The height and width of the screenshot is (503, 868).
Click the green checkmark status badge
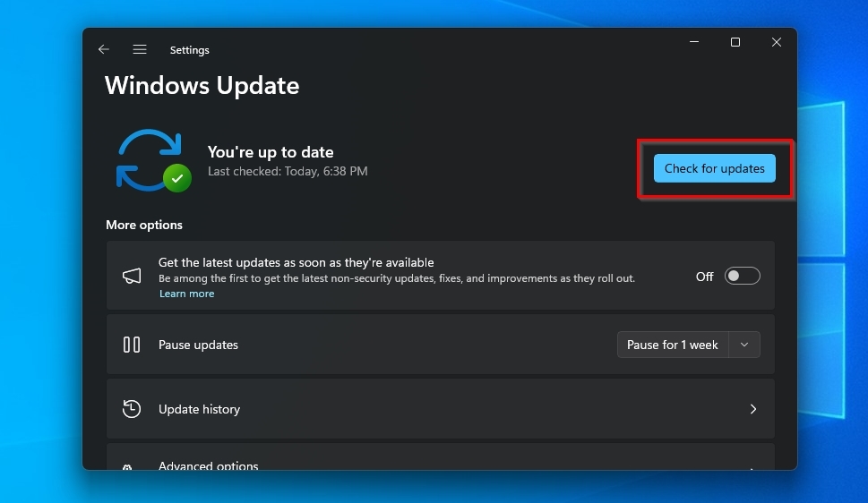pyautogui.click(x=177, y=177)
